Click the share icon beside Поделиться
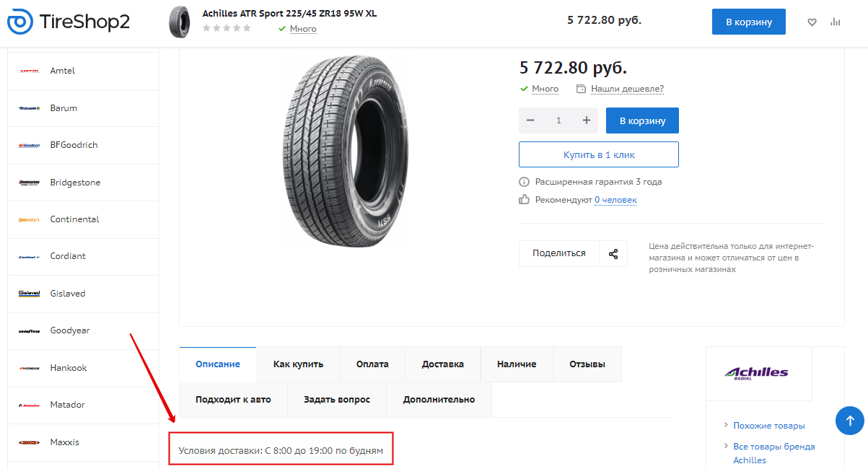The width and height of the screenshot is (868, 469). [x=613, y=254]
